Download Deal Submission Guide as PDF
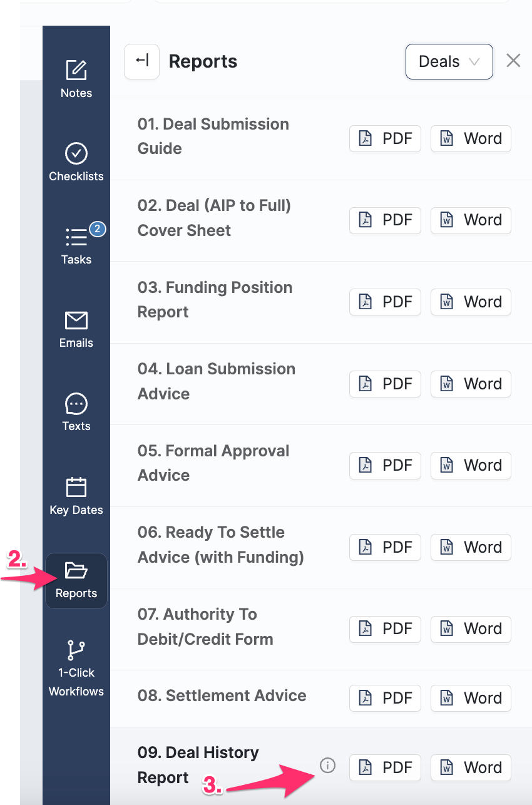 point(385,138)
